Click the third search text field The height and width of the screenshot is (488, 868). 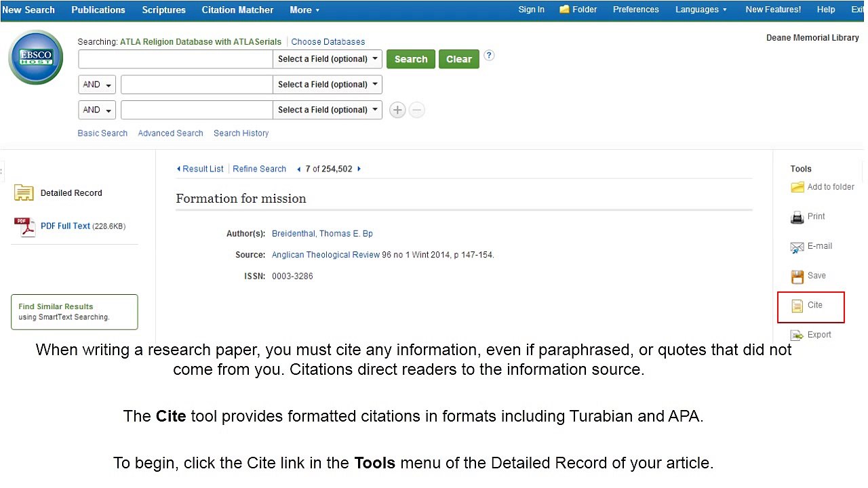point(197,110)
